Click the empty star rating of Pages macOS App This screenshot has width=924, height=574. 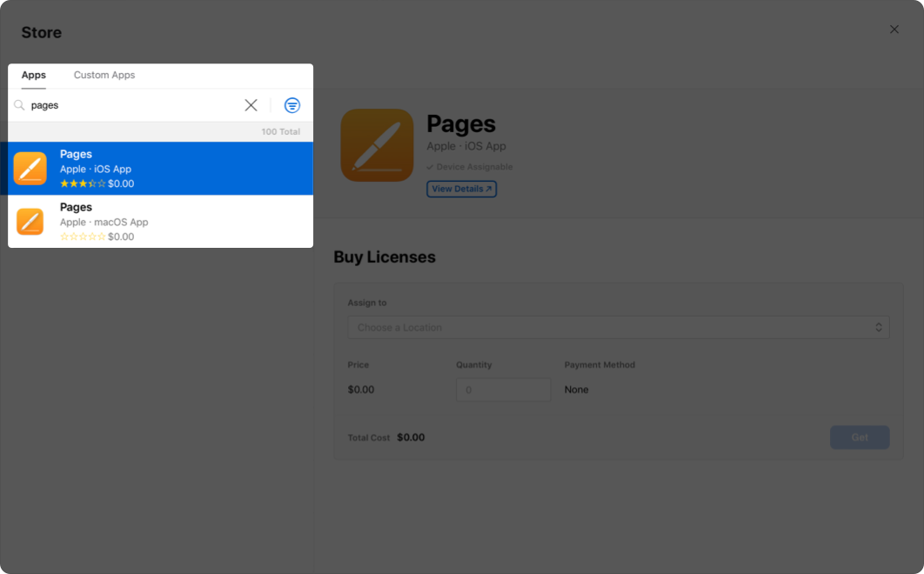[x=83, y=237]
